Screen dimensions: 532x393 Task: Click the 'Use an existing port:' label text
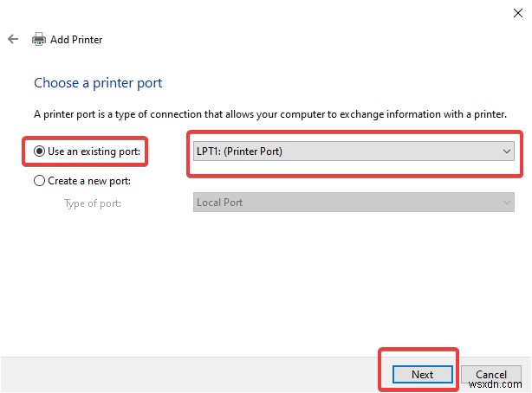(x=94, y=151)
